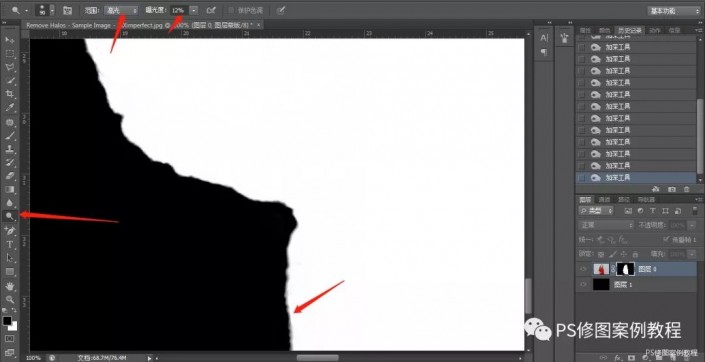Open the 范围 range dropdown
Viewport: 705px width, 362px height.
121,10
